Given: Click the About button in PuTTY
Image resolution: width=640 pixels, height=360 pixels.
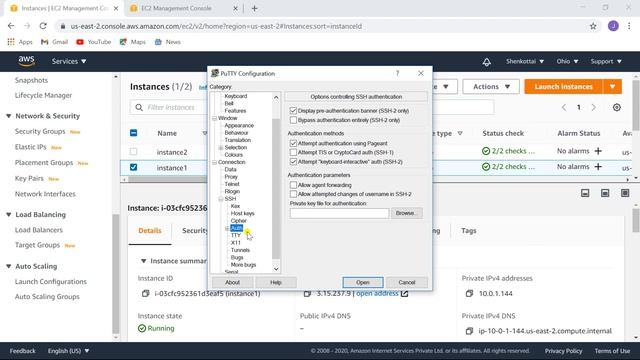Looking at the screenshot, I should (232, 282).
